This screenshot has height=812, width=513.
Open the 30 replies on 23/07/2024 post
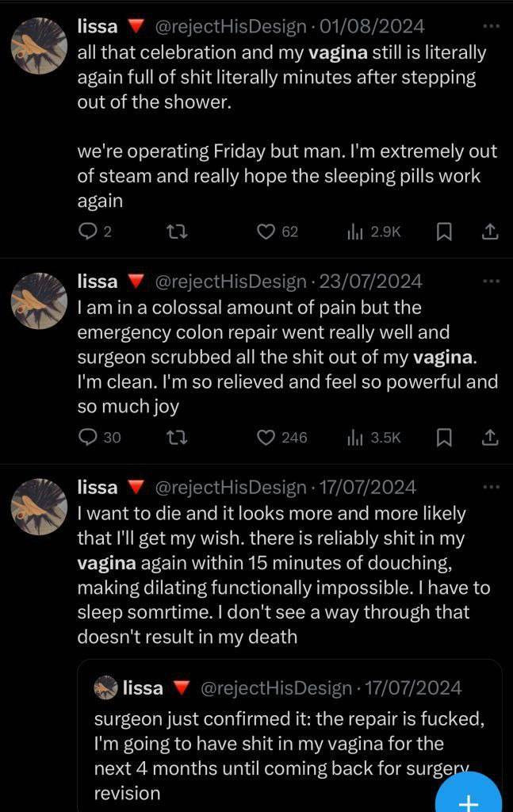coord(89,437)
